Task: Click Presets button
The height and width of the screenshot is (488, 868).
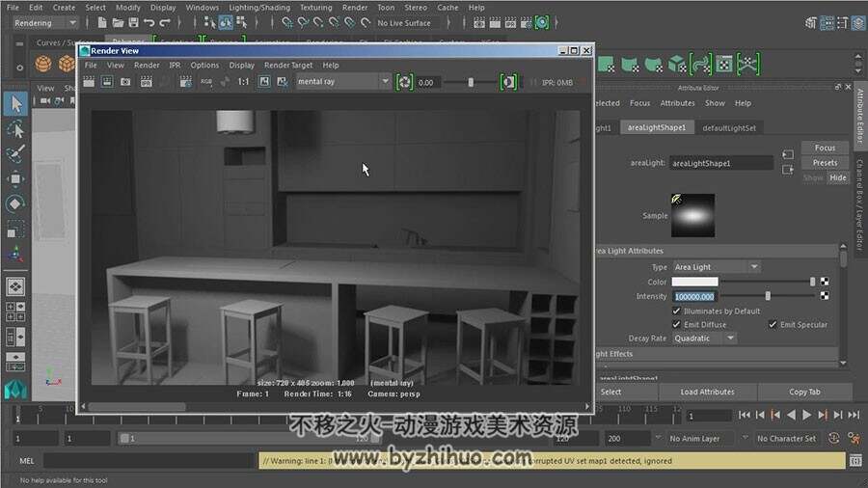Action: [825, 163]
